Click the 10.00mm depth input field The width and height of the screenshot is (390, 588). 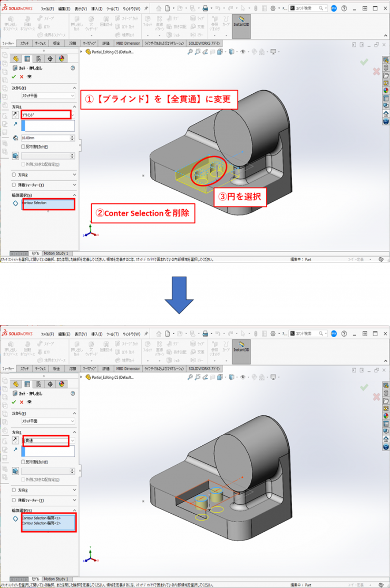point(45,138)
